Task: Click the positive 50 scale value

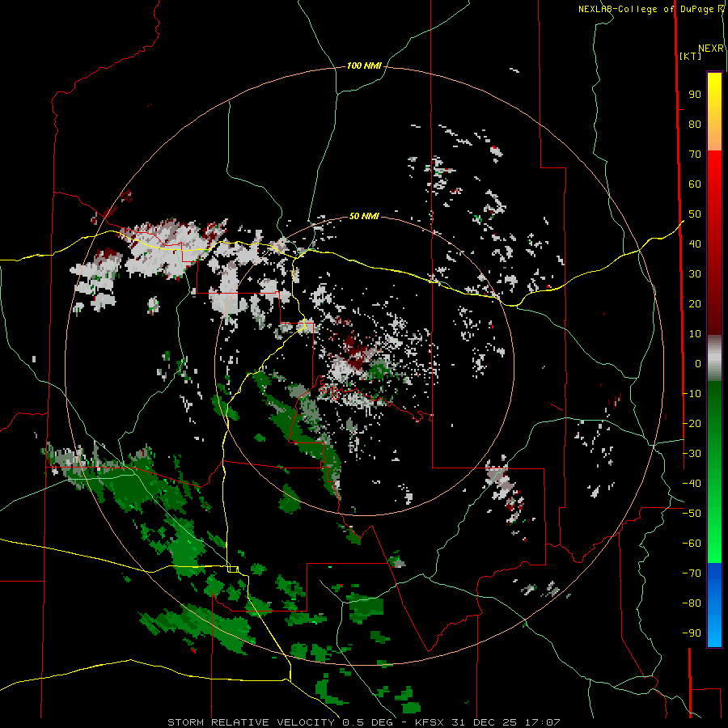Action: pyautogui.click(x=695, y=214)
